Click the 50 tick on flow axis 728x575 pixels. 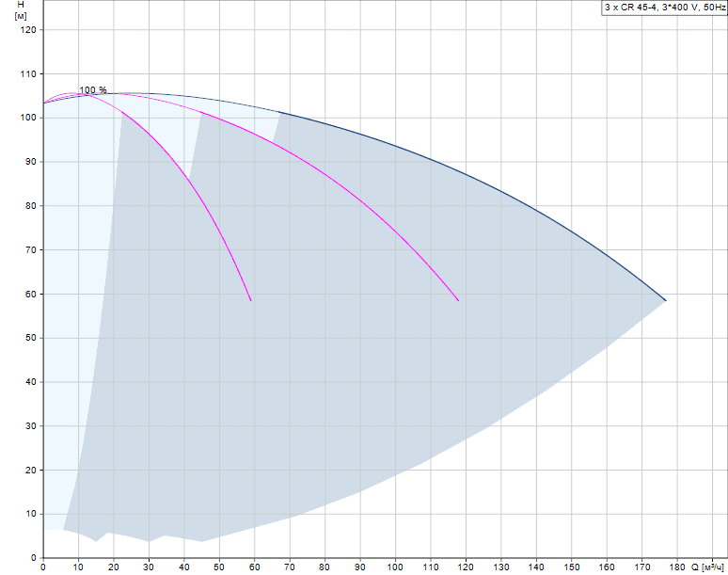[219, 567]
